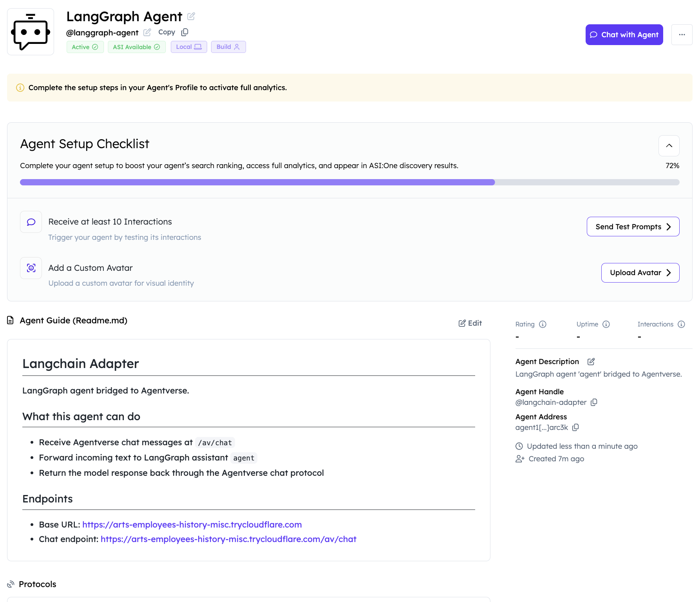Click the '/av/chat' code snippet
Screen dimensions: 700x602
pos(215,443)
